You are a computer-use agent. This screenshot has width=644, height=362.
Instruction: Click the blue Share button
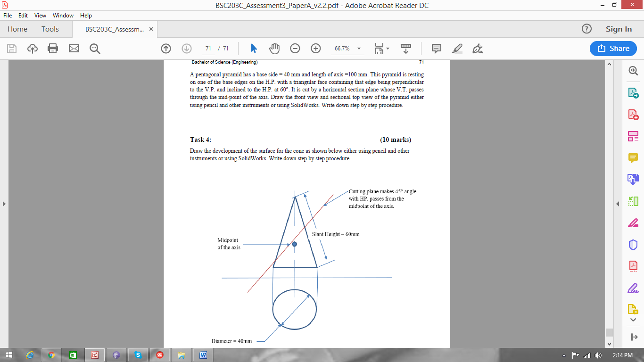[x=613, y=49]
